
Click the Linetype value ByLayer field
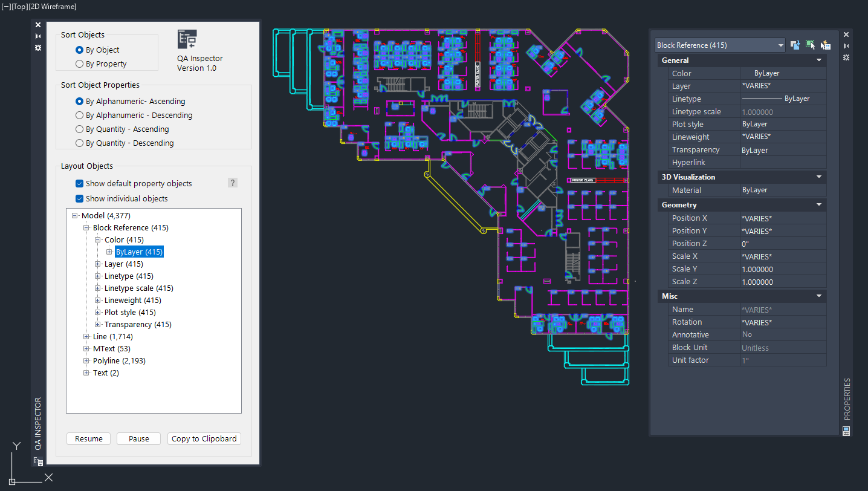click(x=783, y=99)
